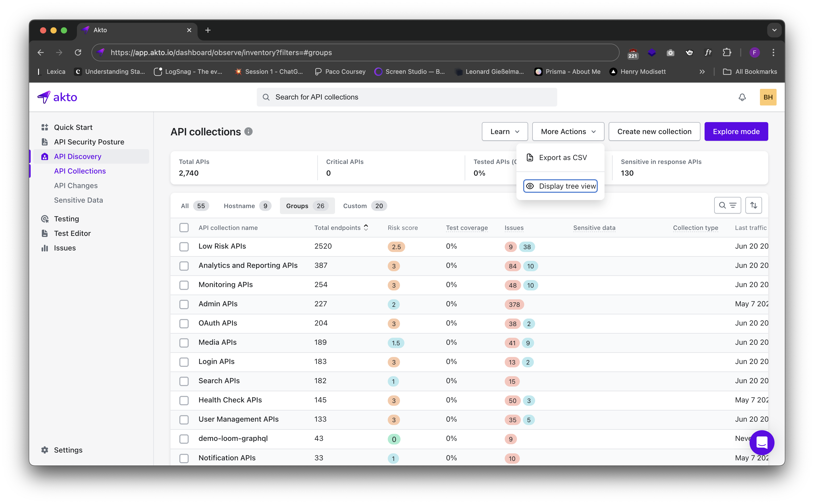Check the Low Risk APIs checkbox
This screenshot has height=504, width=814.
coord(184,247)
